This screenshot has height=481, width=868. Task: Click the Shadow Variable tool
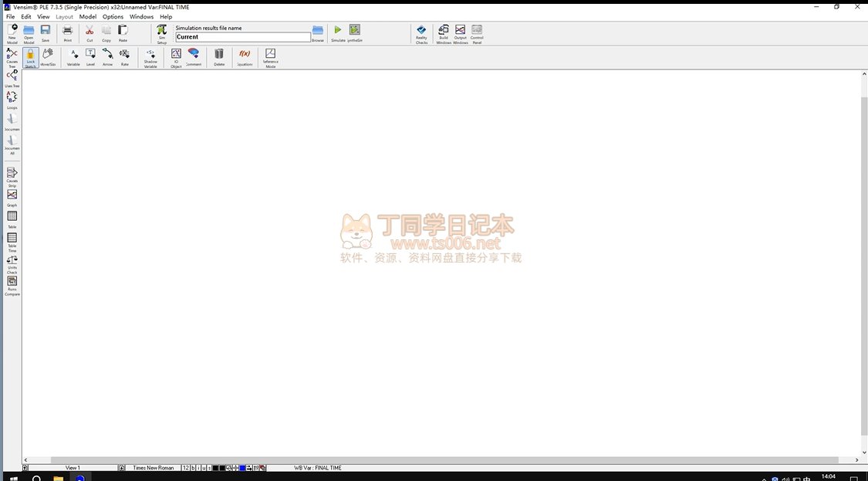[x=150, y=56]
